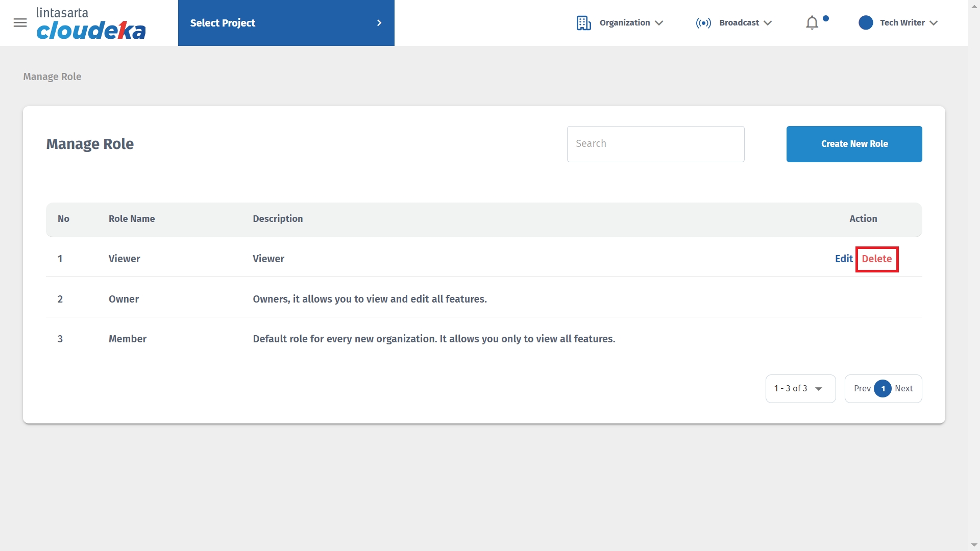Go to the Prev page
980x551 pixels.
862,389
